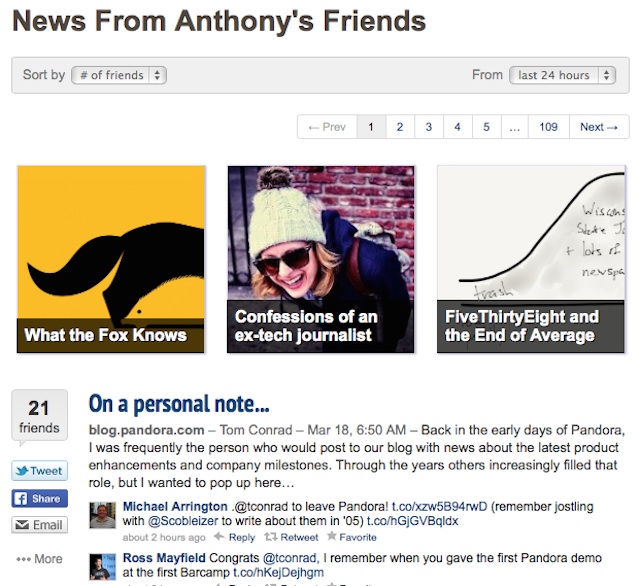
Task: Go to the previous page with Prev
Action: (x=327, y=127)
